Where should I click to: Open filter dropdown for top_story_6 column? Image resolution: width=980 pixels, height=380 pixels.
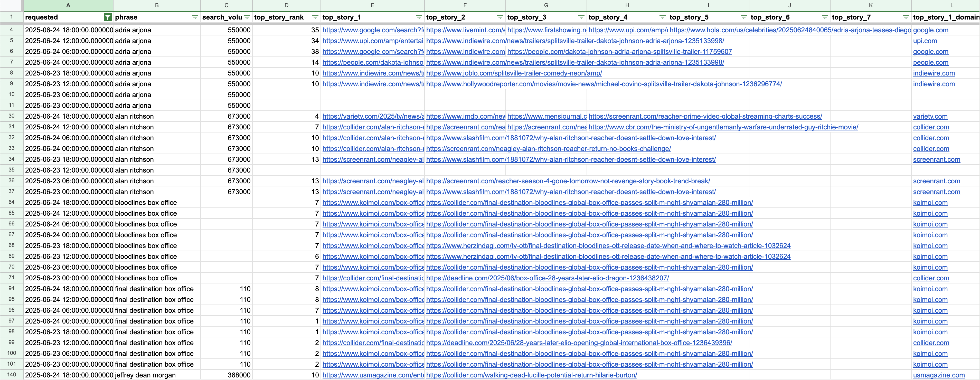(824, 17)
